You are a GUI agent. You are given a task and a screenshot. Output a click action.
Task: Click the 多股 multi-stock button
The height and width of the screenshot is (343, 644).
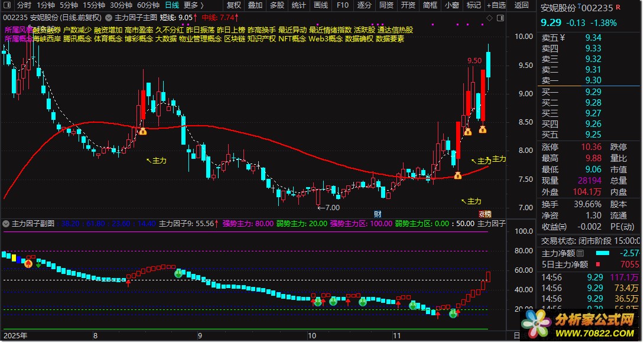click(277, 5)
